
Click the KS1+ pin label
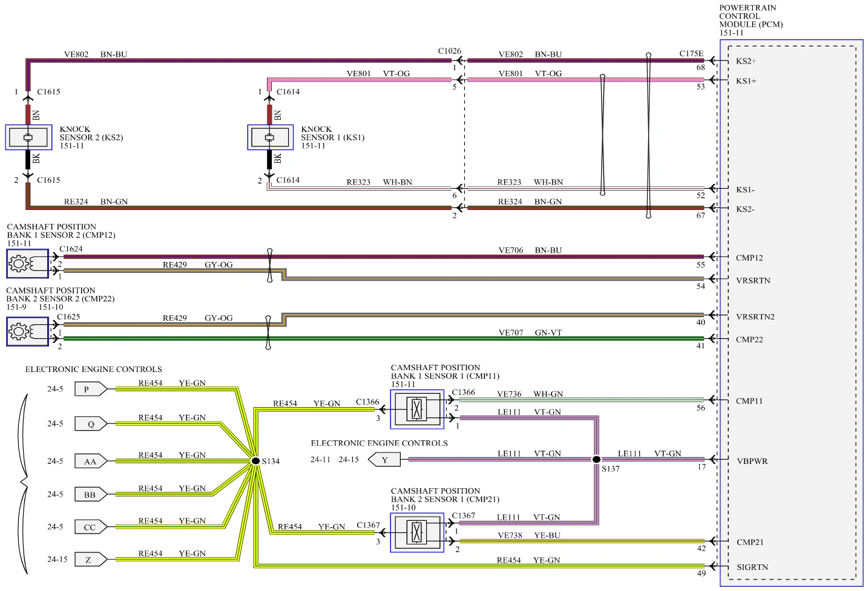coord(746,81)
